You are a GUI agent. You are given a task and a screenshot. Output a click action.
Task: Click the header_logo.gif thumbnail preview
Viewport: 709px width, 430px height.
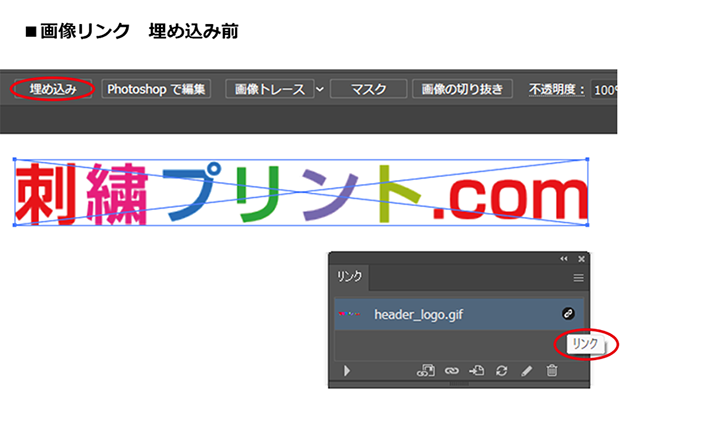[349, 313]
